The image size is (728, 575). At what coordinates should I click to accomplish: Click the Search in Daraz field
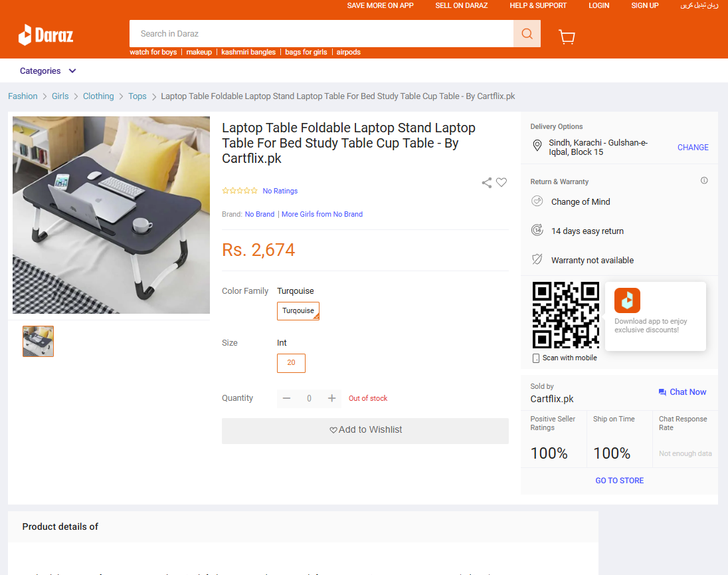click(321, 33)
